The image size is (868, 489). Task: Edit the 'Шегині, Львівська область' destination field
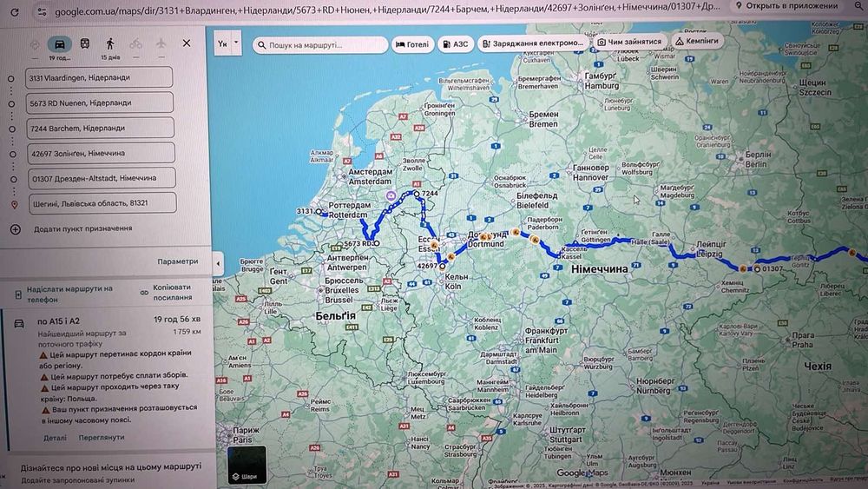(x=102, y=202)
